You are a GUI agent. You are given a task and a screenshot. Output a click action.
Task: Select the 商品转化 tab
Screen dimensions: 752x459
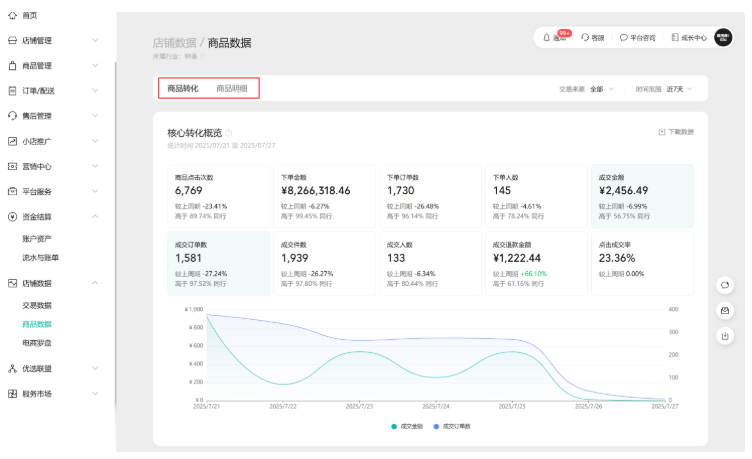coord(183,88)
